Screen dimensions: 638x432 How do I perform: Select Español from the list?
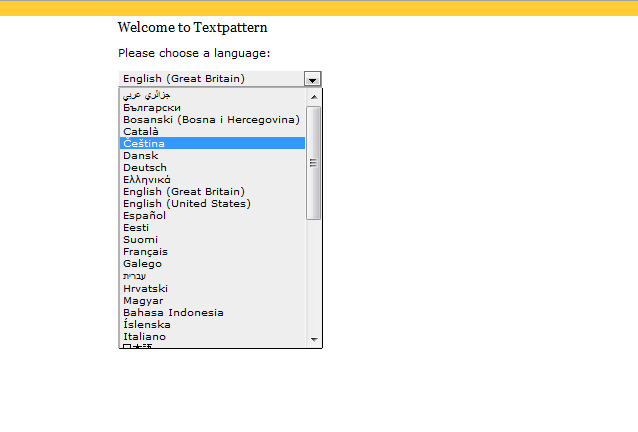(x=213, y=216)
